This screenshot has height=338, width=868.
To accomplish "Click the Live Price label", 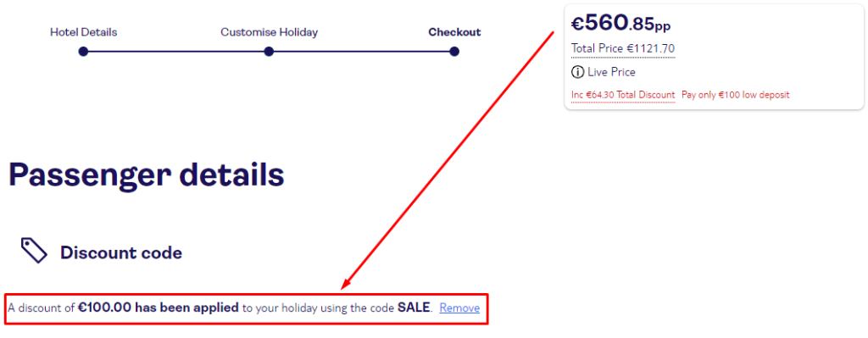I will tap(612, 72).
